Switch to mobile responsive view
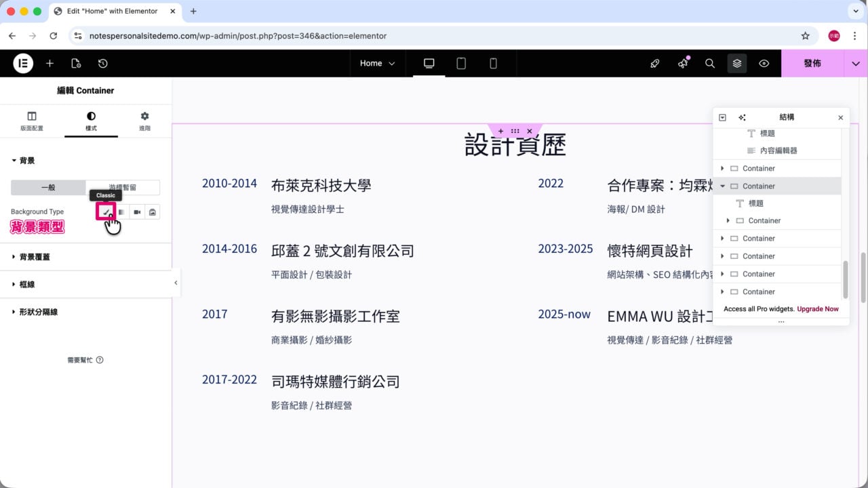Screen dimensions: 868x488 [x=493, y=63]
